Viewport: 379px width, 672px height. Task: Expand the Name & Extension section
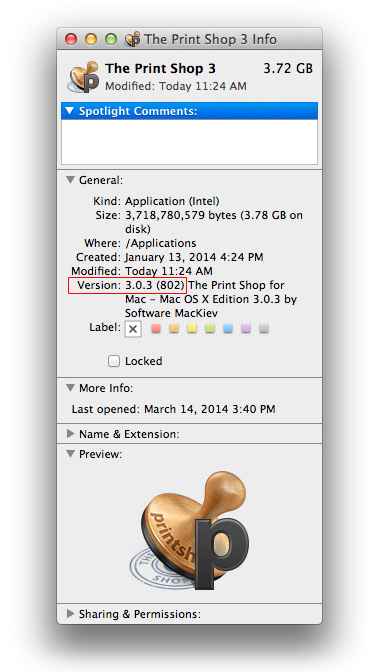coord(71,434)
